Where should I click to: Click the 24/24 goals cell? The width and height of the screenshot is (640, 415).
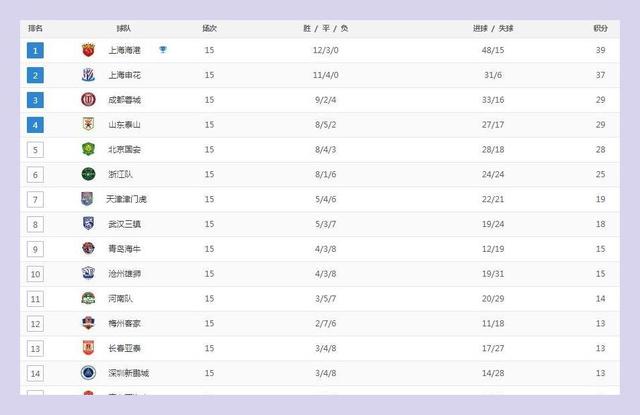pyautogui.click(x=493, y=174)
